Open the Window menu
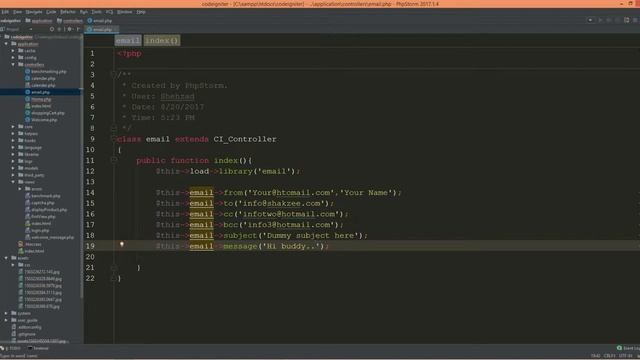This screenshot has height=360, width=640. tap(124, 12)
